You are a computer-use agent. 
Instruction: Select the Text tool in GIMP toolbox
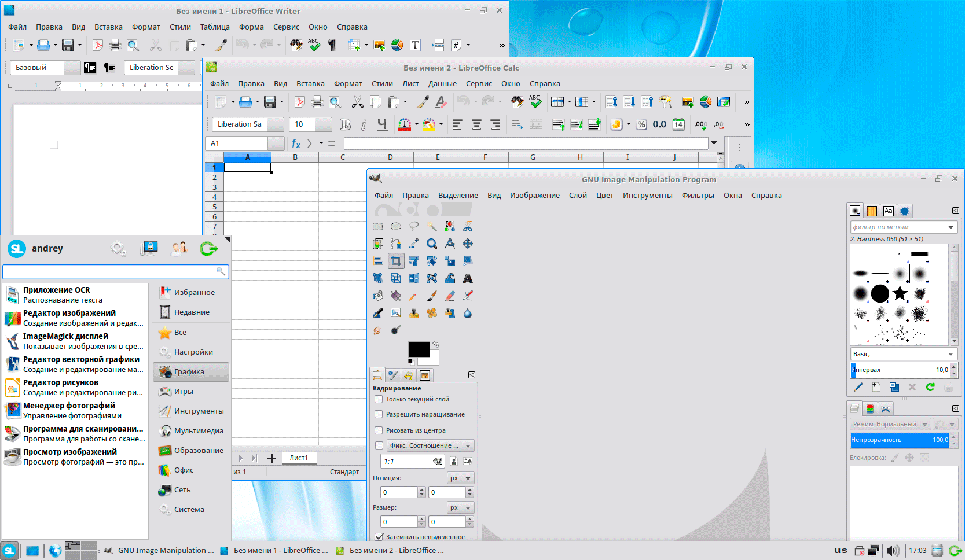click(x=468, y=279)
